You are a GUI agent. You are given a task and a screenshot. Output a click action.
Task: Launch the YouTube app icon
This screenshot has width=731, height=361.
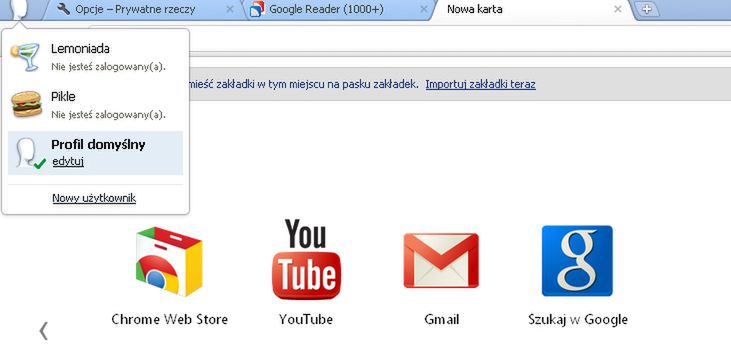click(306, 259)
